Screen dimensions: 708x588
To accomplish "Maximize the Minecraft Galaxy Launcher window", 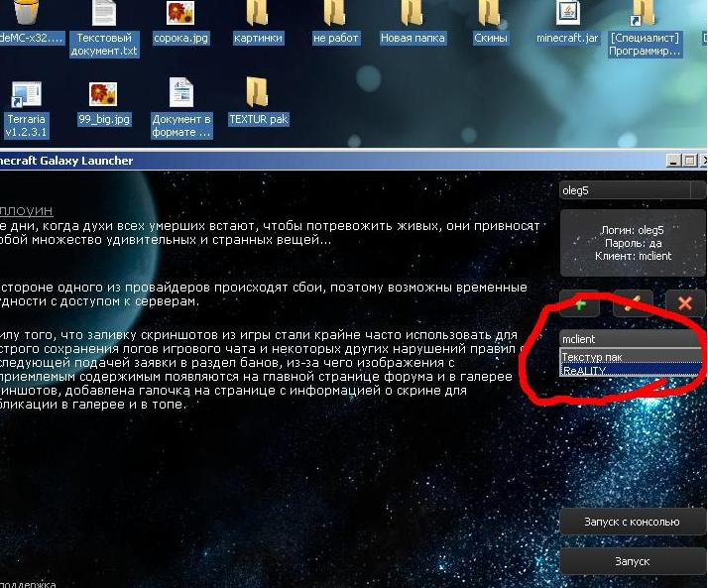I will tap(689, 161).
